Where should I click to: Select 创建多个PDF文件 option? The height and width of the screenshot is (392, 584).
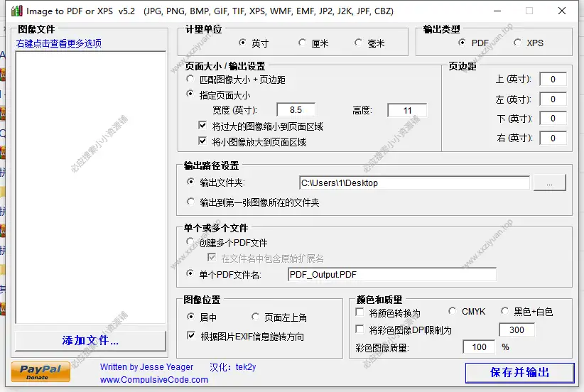190,243
